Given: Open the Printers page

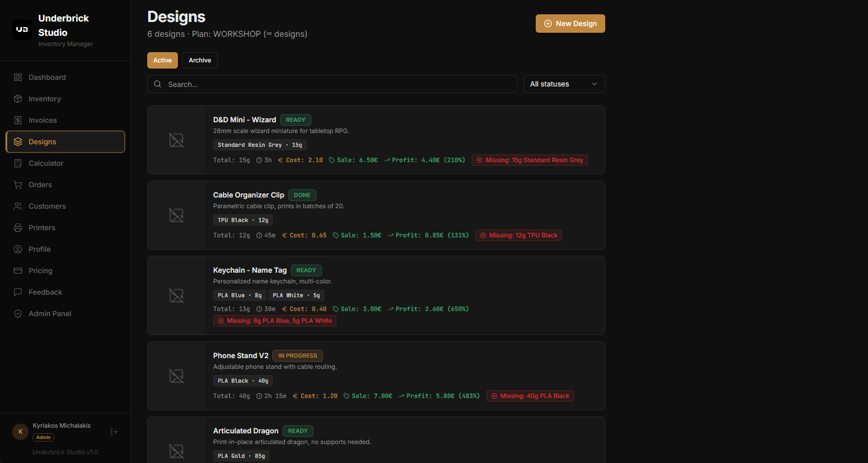Looking at the screenshot, I should tap(65, 228).
